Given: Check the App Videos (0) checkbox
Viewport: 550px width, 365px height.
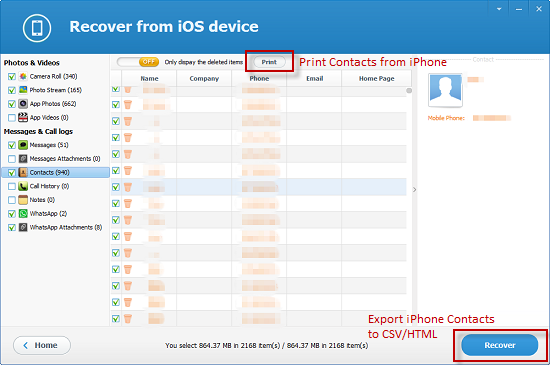Looking at the screenshot, I should [x=12, y=117].
